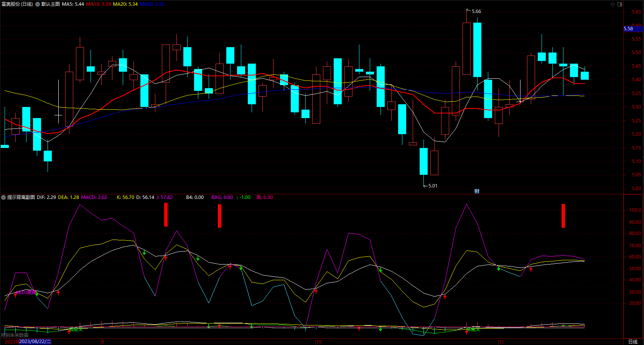Click the 5.20 price axis label
The height and width of the screenshot is (345, 644).
coord(636,134)
